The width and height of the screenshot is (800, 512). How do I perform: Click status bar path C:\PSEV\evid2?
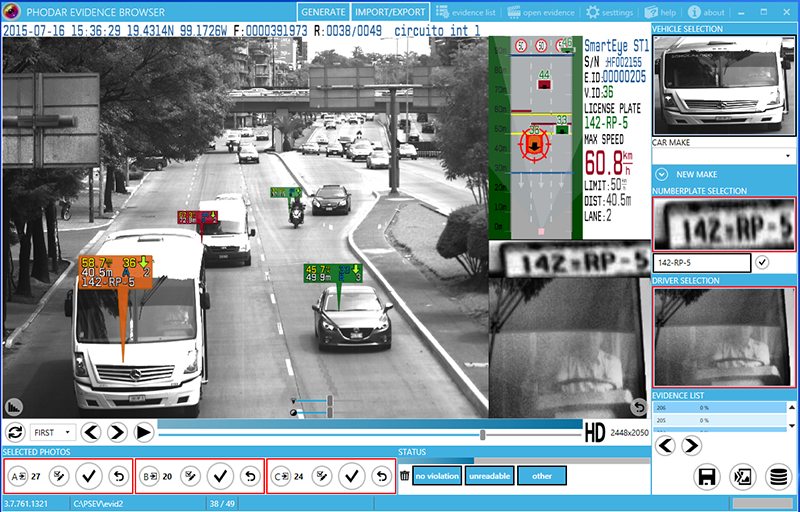click(x=99, y=504)
